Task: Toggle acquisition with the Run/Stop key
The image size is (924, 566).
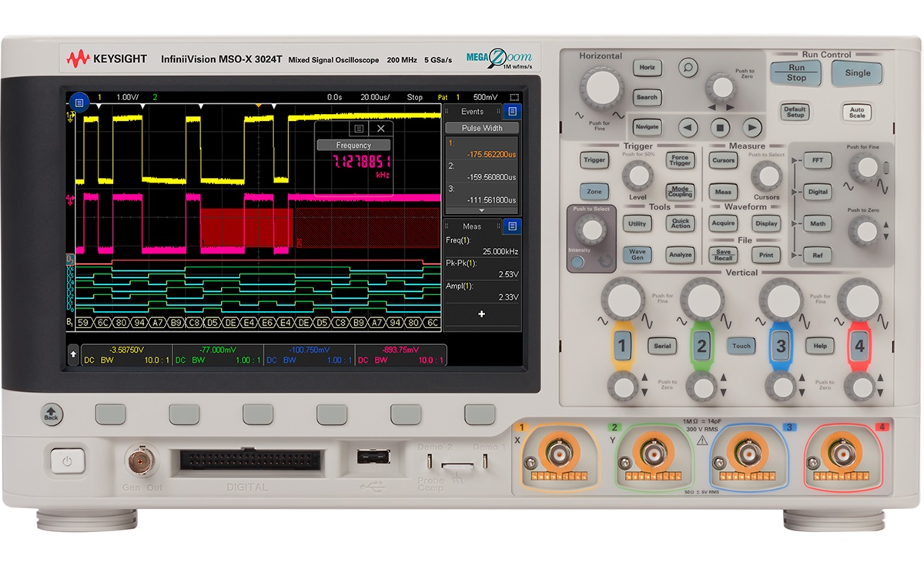Action: (796, 72)
